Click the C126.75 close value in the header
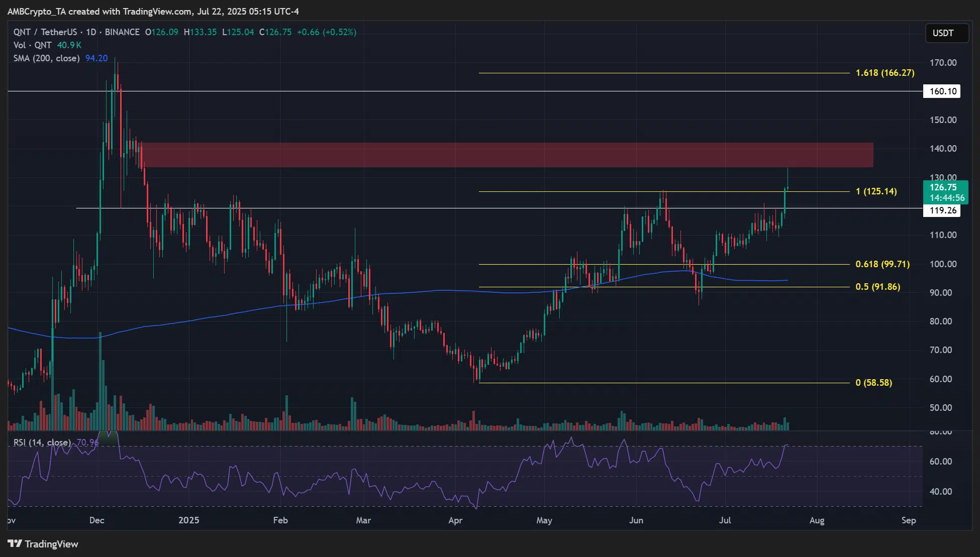980x557 pixels. coord(275,32)
